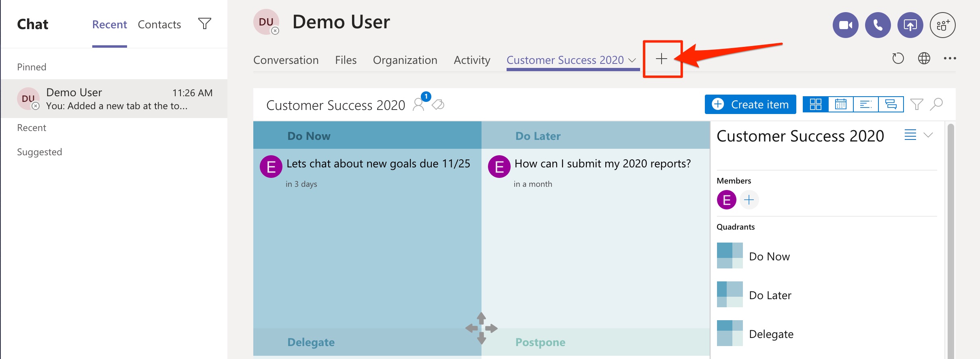Image resolution: width=980 pixels, height=359 pixels.
Task: Open the more options ellipsis menu
Action: coord(950,59)
